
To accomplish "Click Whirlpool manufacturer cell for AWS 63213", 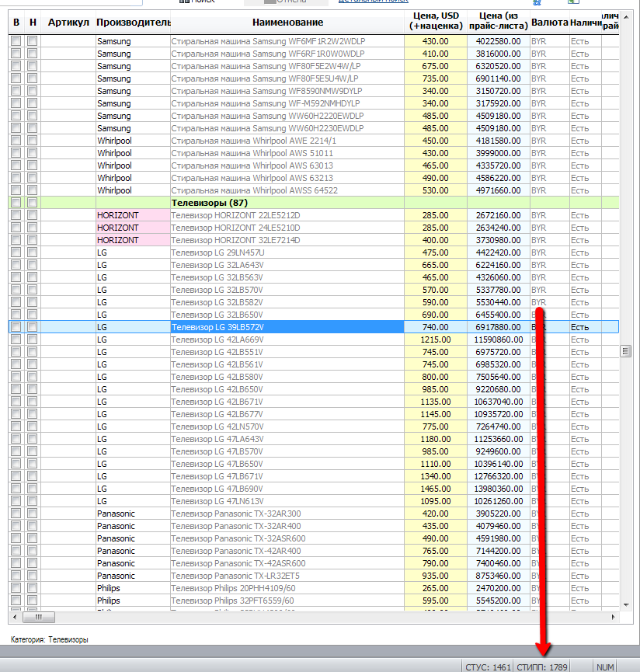I will (x=133, y=178).
